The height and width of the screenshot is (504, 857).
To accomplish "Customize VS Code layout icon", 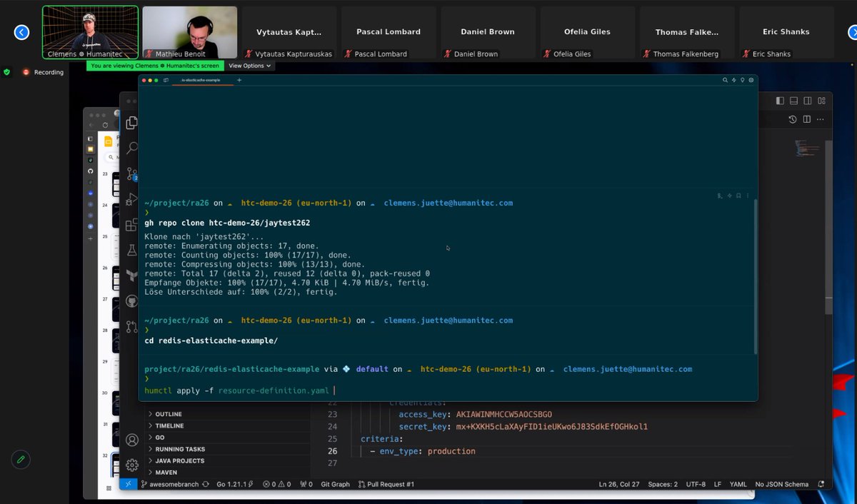I will click(x=822, y=101).
